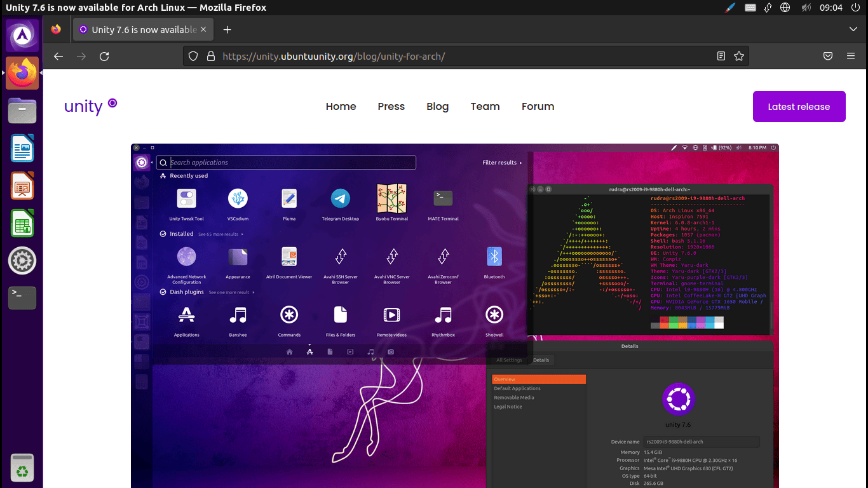
Task: Open the Team page
Action: 485,107
